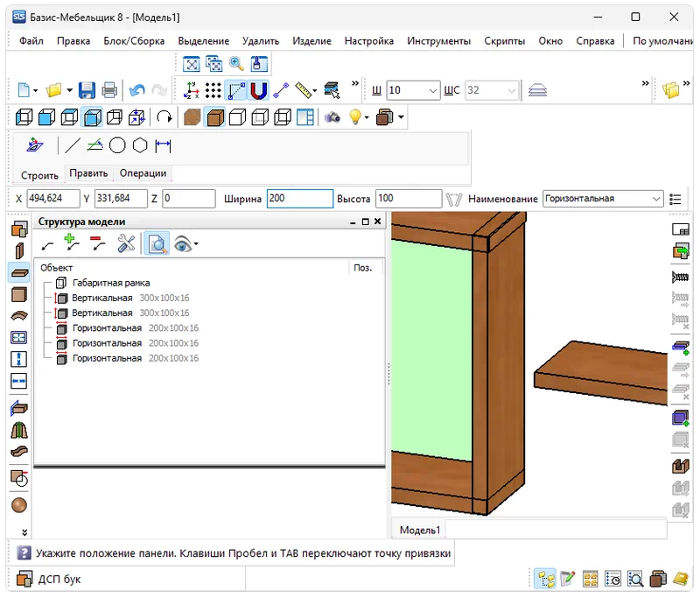Expand the open folder dropdown arrow
The width and height of the screenshot is (700, 598).
69,91
